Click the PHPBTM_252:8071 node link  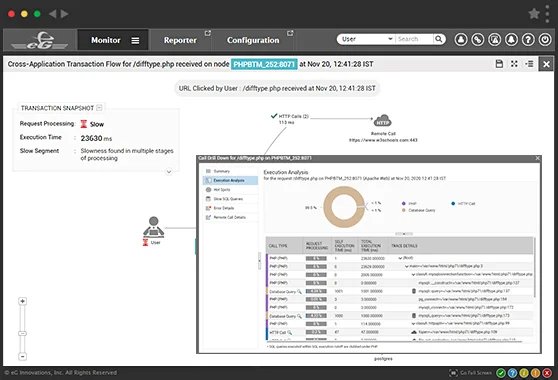point(264,64)
